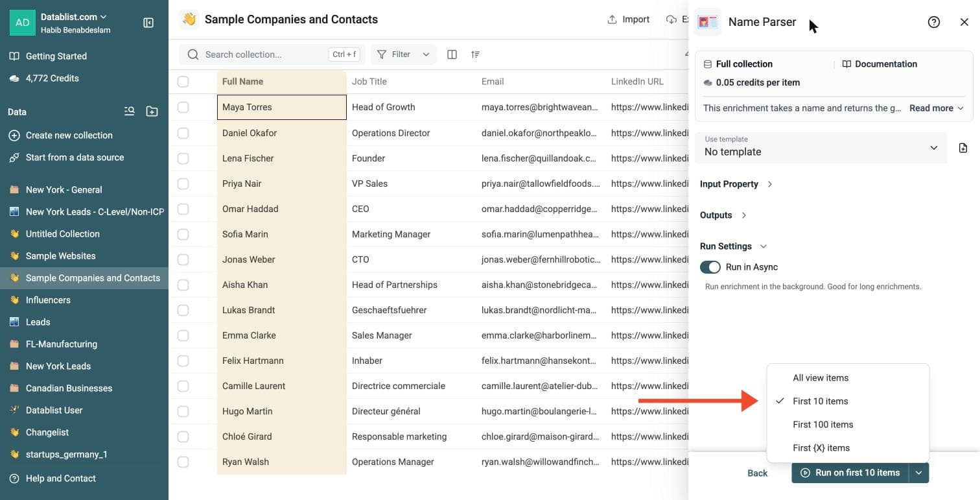Open the Use template dropdown
This screenshot has height=500, width=980.
coord(821,148)
